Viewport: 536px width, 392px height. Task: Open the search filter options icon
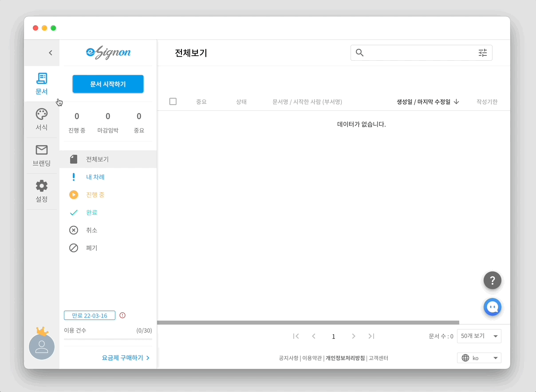coord(483,53)
